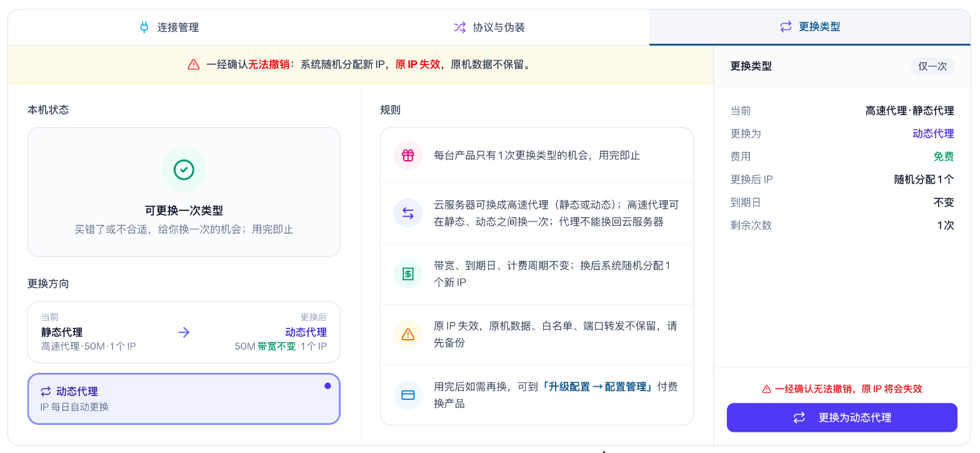This screenshot has width=980, height=453.
Task: Click the warning icon above the confirm button
Action: tap(766, 389)
